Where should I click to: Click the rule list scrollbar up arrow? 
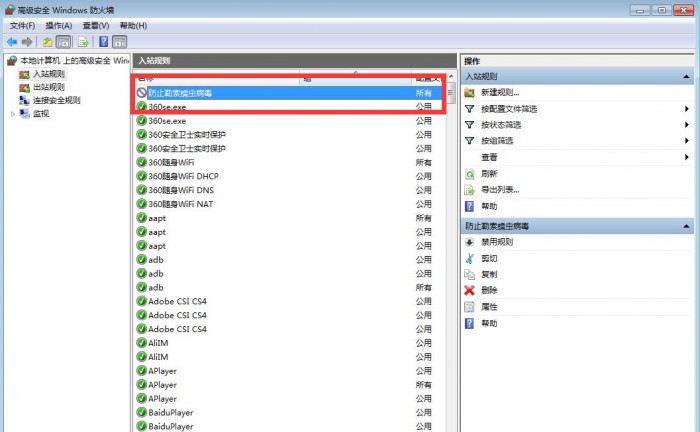[450, 76]
